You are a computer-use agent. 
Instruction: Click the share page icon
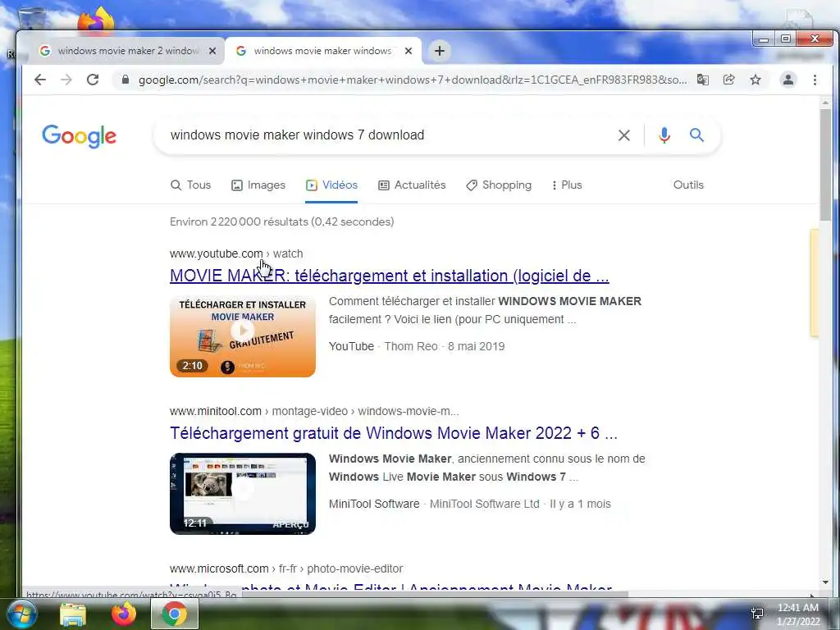pos(728,80)
